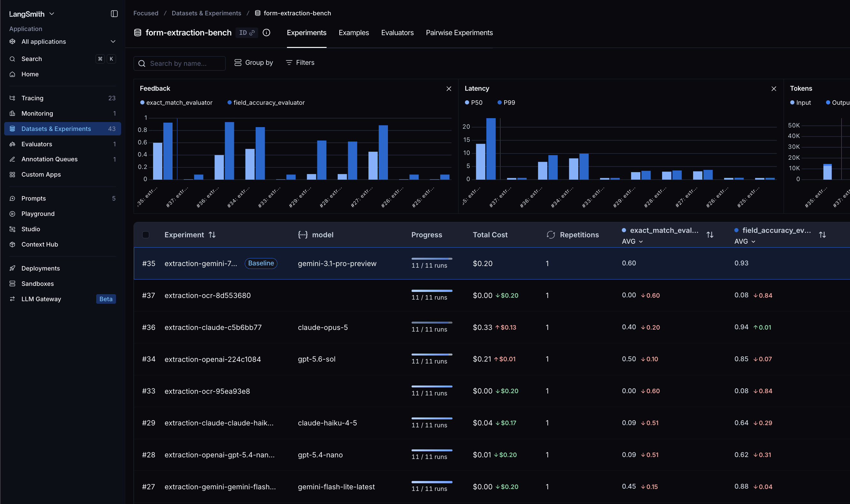Click Group by button
The height and width of the screenshot is (504, 850).
pos(254,63)
